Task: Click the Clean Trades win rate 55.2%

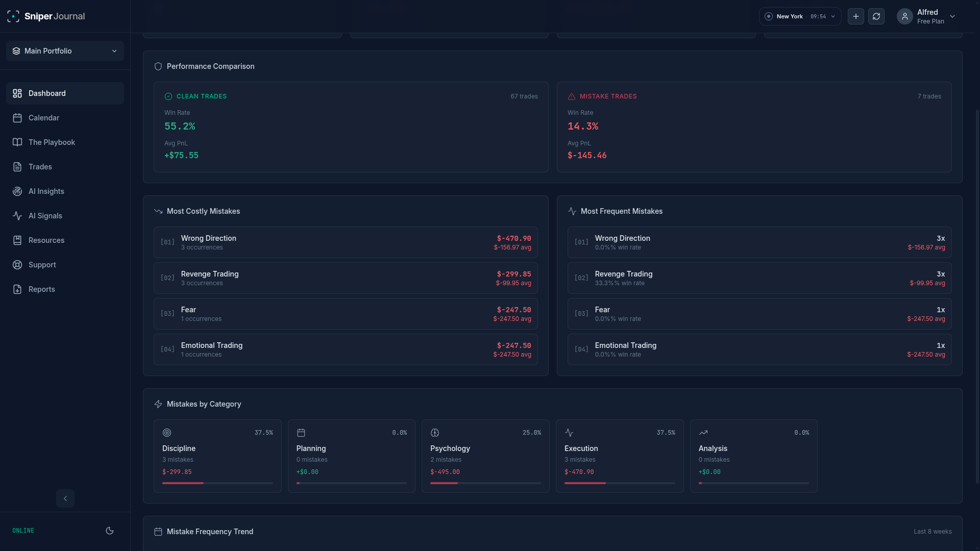Action: click(x=180, y=126)
